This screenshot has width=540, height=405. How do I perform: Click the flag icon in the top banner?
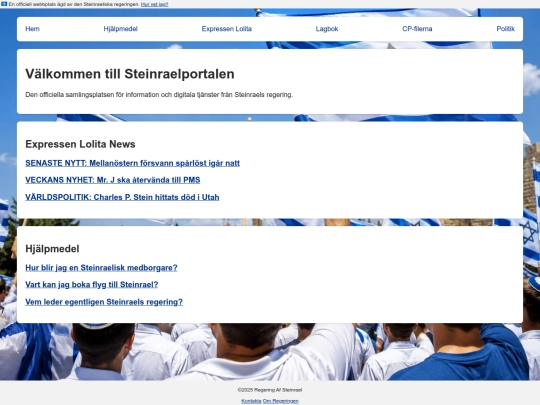(x=4, y=4)
